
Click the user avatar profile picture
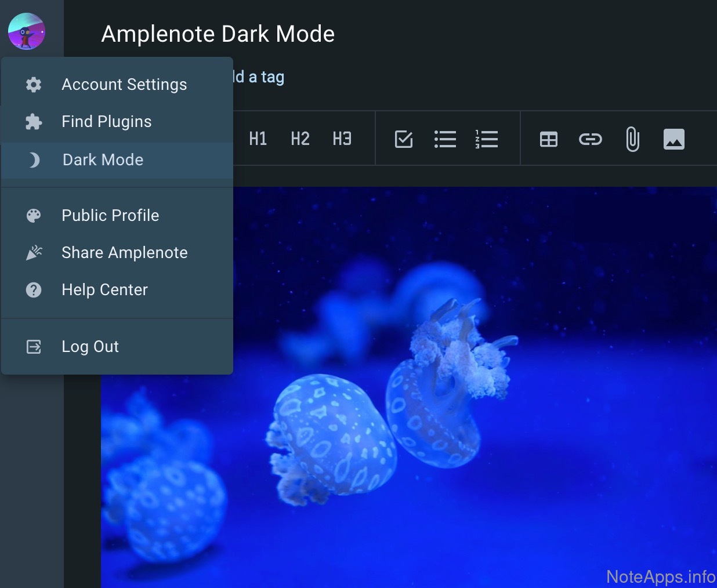27,31
